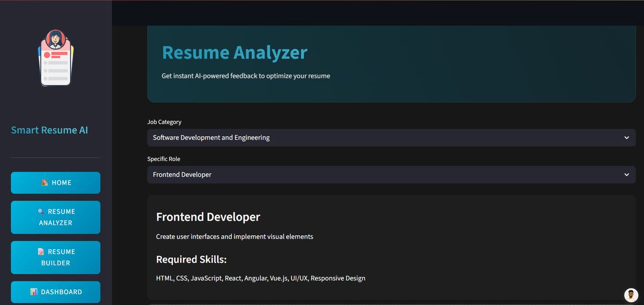Open the Home page from sidebar
Image resolution: width=644 pixels, height=305 pixels.
pyautogui.click(x=55, y=183)
